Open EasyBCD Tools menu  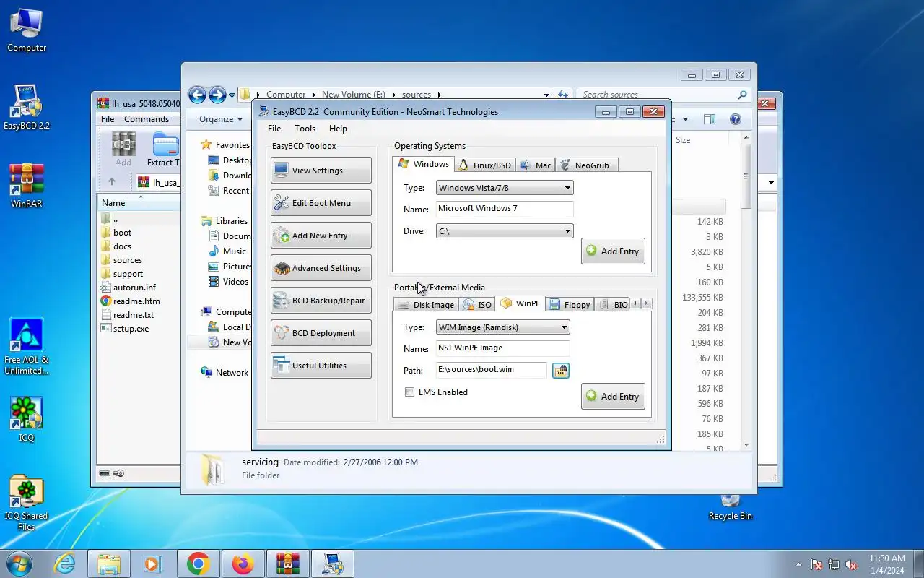(305, 129)
